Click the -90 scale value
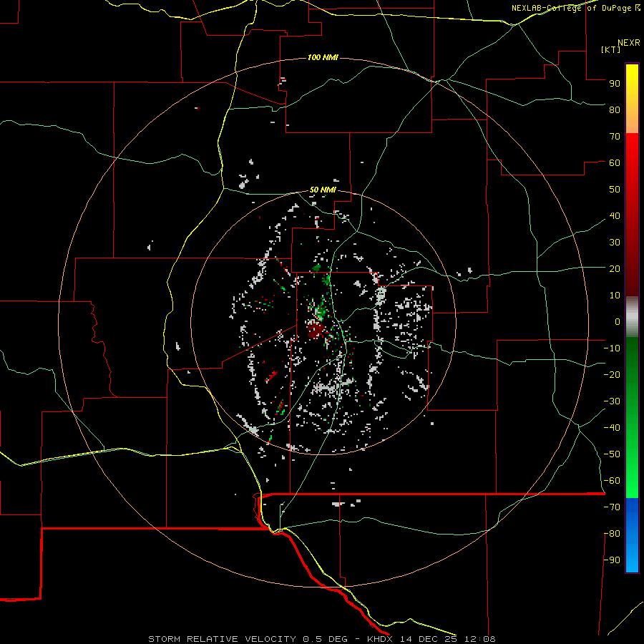 coord(612,560)
